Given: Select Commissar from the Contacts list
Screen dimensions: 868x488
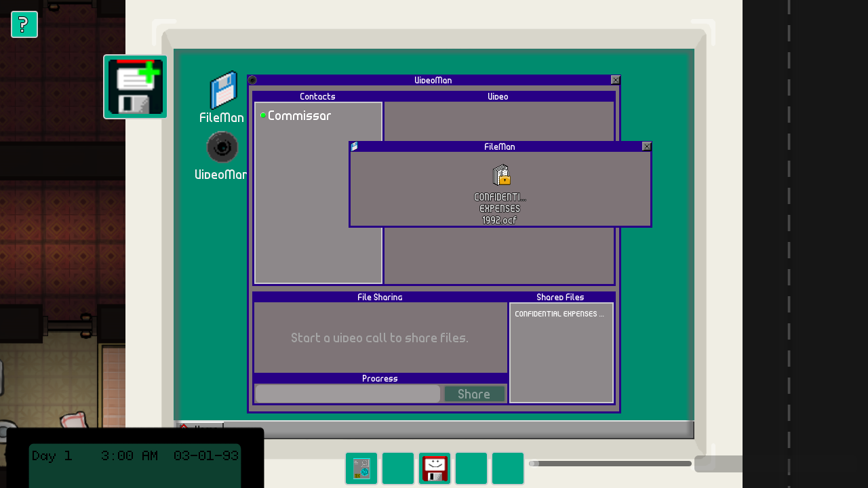Looking at the screenshot, I should point(299,116).
